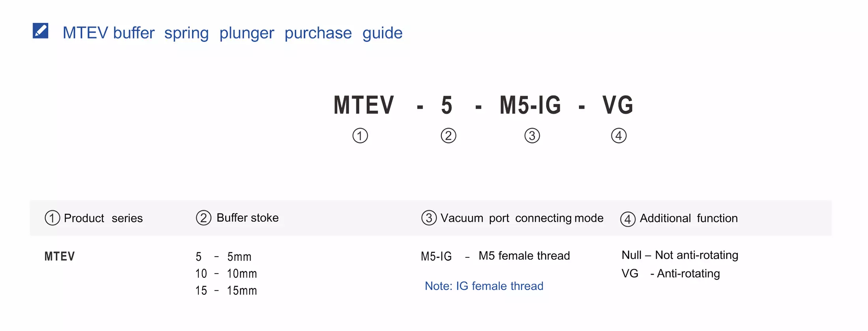Click the circled 3 beside Vacuum port
868x331 pixels.
(429, 218)
